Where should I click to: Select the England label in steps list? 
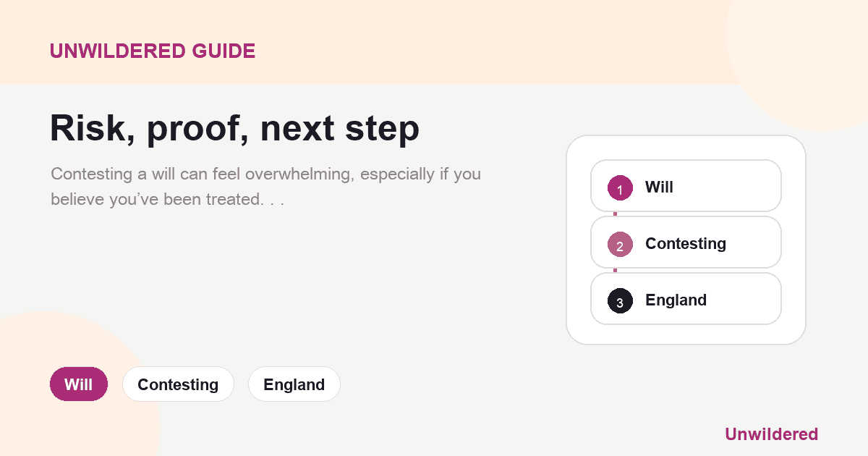[676, 300]
